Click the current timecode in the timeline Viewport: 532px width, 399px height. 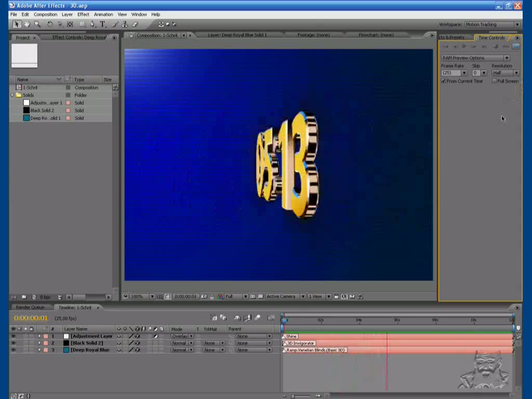pos(31,318)
